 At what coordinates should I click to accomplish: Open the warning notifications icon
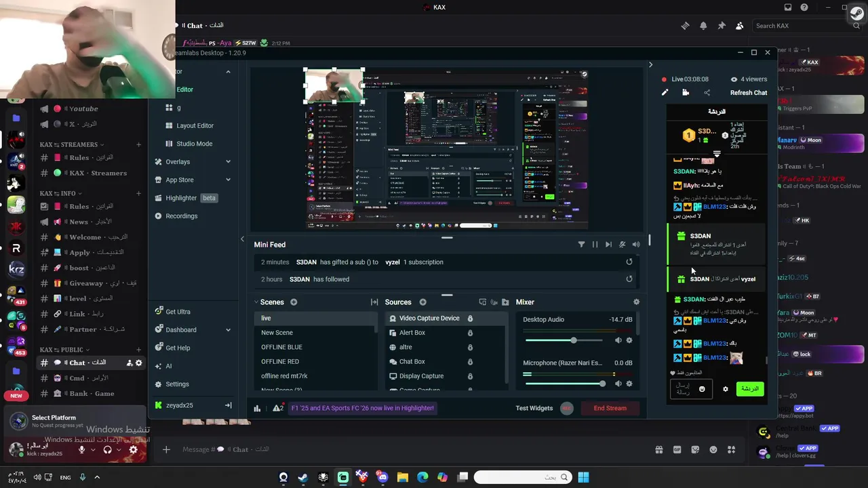277,408
